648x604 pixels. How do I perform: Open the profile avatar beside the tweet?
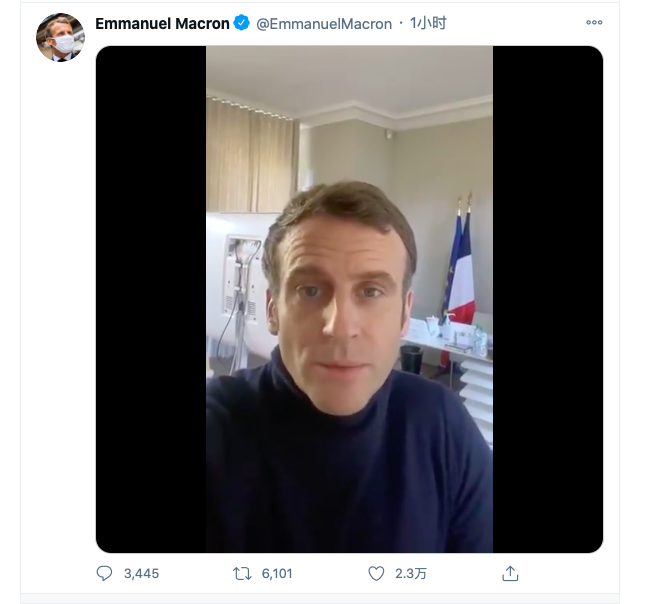pos(60,38)
